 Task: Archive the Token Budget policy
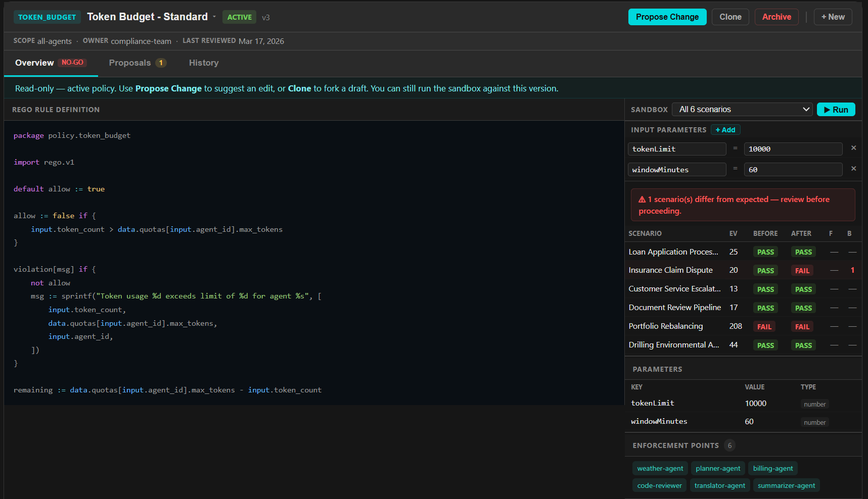pos(776,17)
